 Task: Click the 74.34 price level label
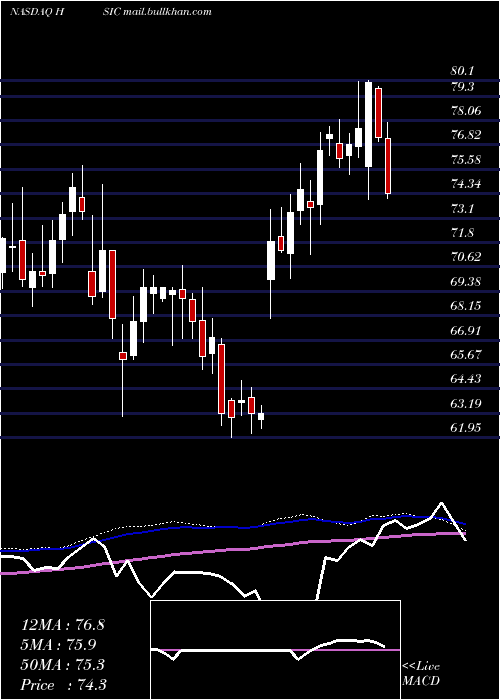[466, 183]
